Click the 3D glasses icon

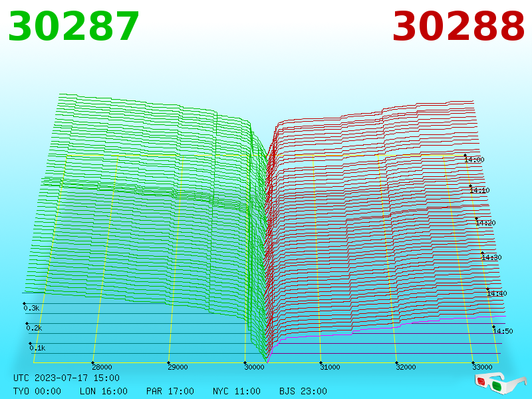point(501,383)
